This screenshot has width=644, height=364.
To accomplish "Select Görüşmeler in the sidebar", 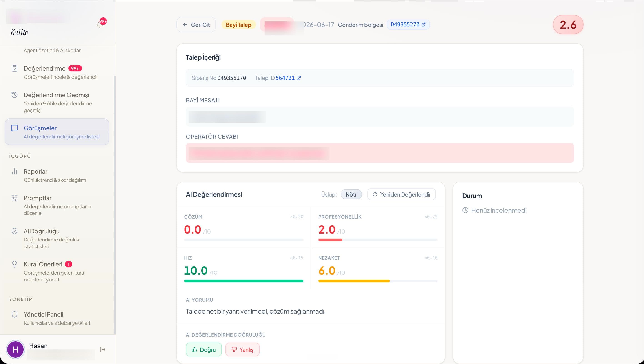I will point(57,132).
